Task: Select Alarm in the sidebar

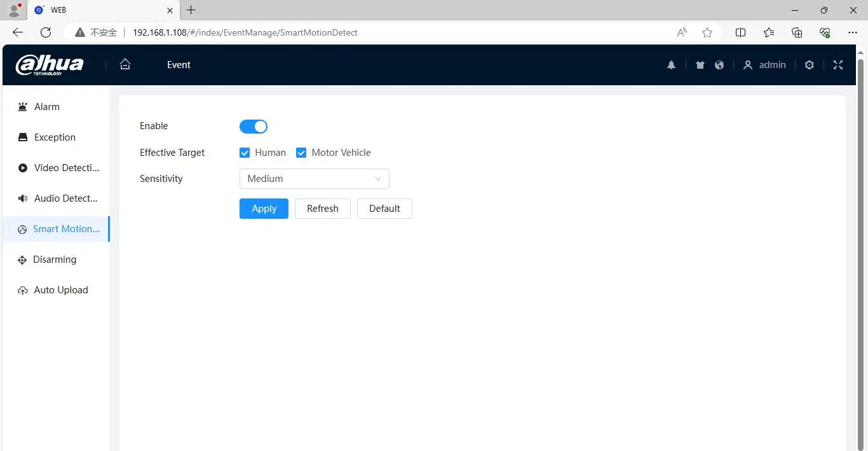Action: coord(46,107)
